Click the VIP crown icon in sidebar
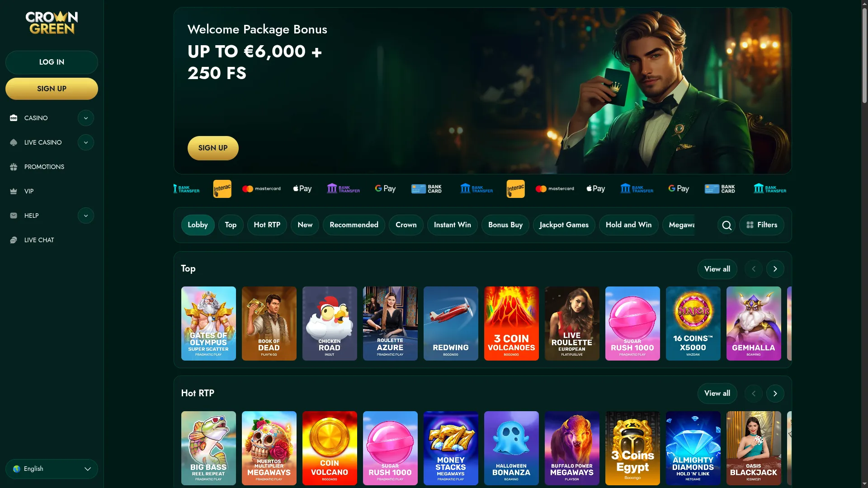The height and width of the screenshot is (488, 868). tap(14, 191)
